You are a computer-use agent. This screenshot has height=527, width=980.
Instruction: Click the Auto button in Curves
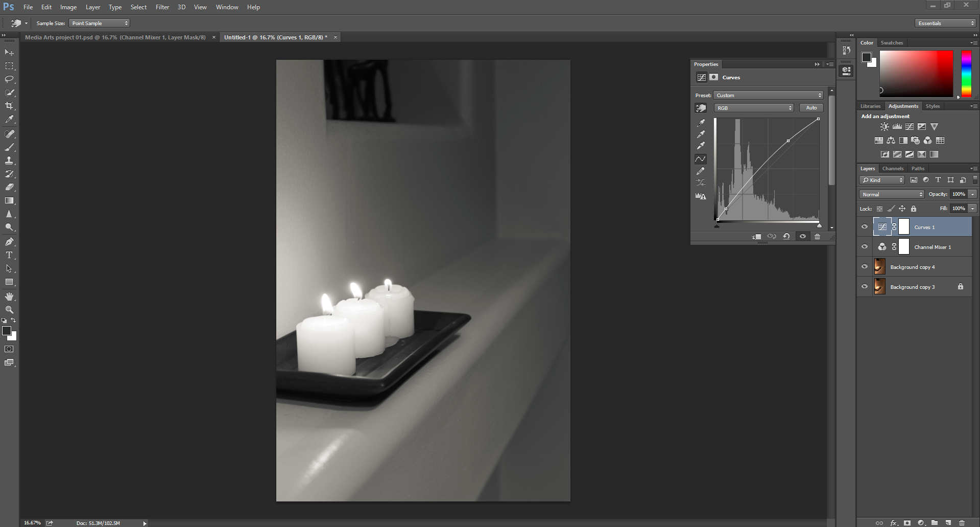(811, 108)
